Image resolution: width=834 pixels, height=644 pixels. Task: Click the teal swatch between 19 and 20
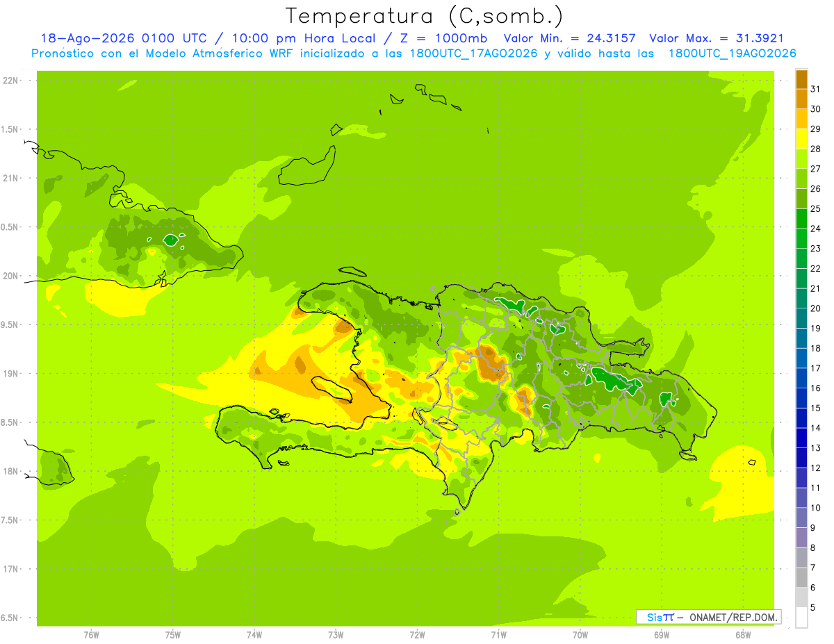tap(801, 318)
